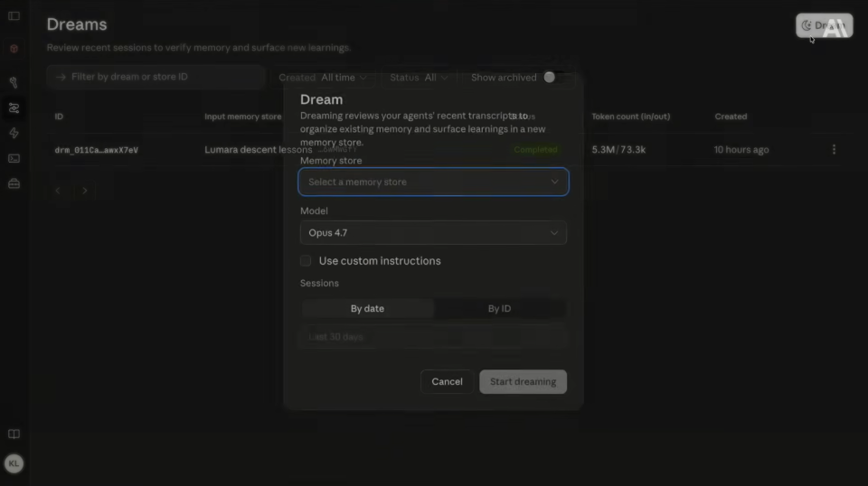Open the Model dropdown showing Opus 4.7

tap(433, 233)
